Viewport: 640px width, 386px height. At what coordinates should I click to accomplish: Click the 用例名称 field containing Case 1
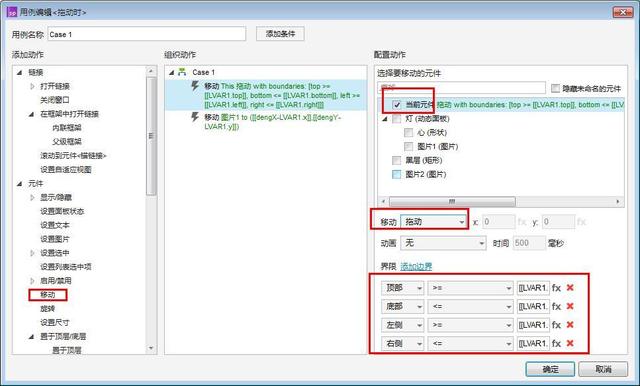click(147, 34)
